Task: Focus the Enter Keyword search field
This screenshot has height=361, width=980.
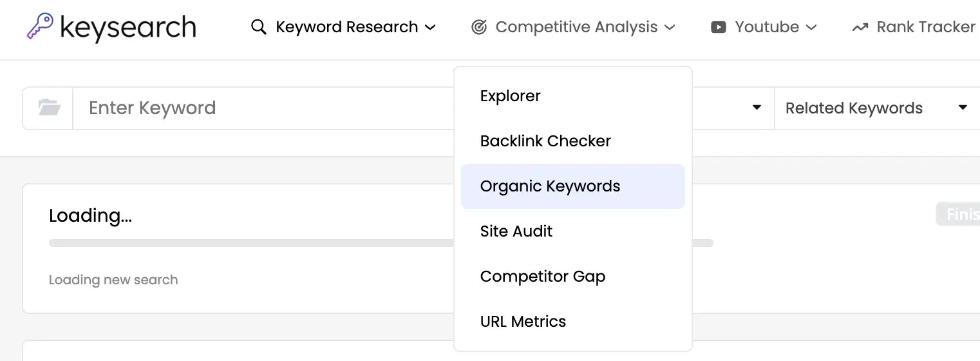Action: coord(258,108)
